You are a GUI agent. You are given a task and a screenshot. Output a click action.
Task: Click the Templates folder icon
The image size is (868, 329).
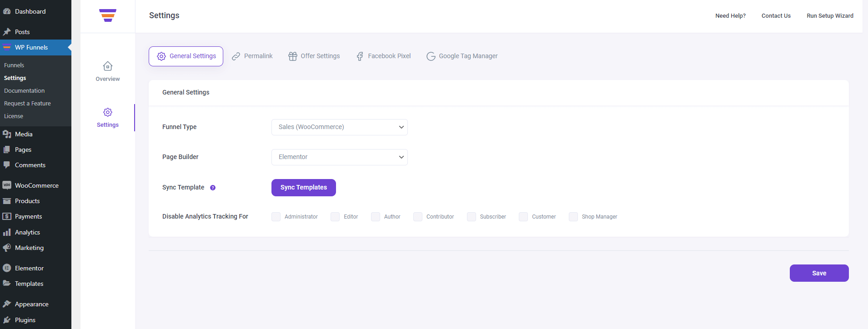(7, 284)
